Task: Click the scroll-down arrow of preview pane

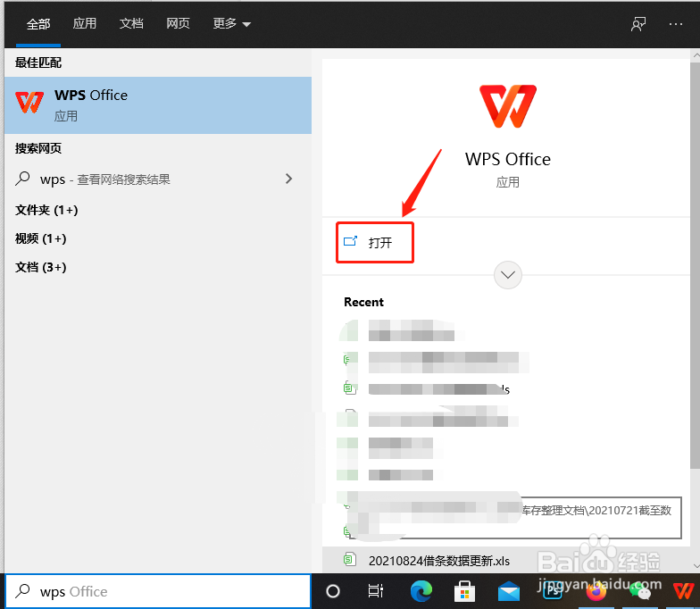Action: [x=696, y=566]
